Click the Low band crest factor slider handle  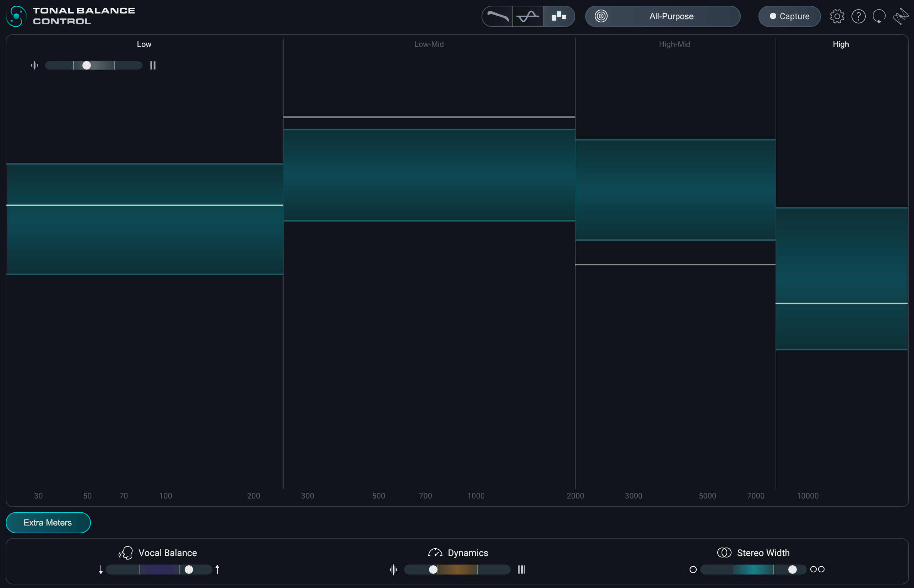coord(87,66)
